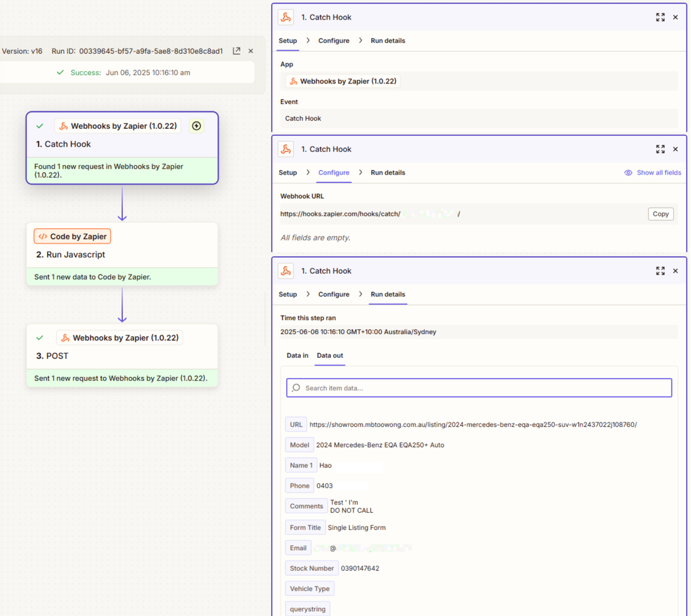Click the magnifier icon in the search box
Viewport: 691px width, 616px height.
(296, 388)
